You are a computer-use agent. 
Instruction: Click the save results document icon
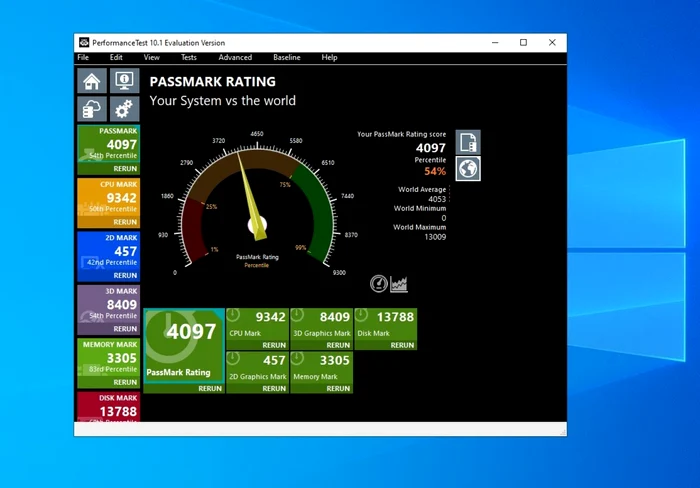tap(468, 142)
